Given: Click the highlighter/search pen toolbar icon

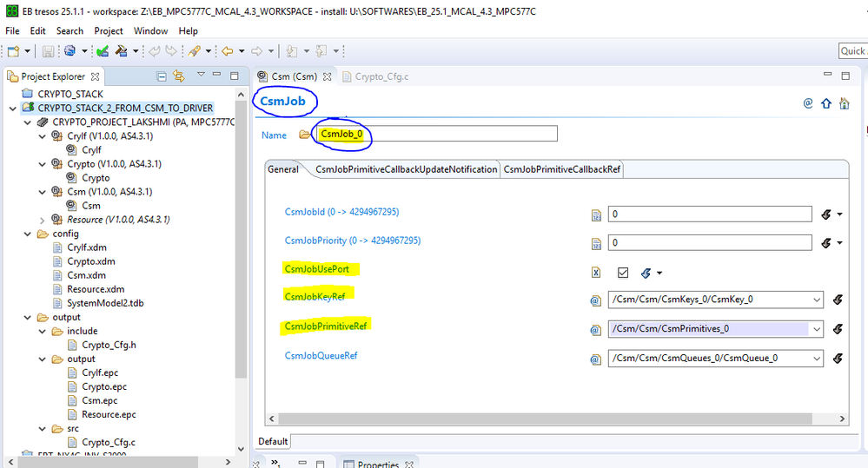Looking at the screenshot, I should point(195,51).
